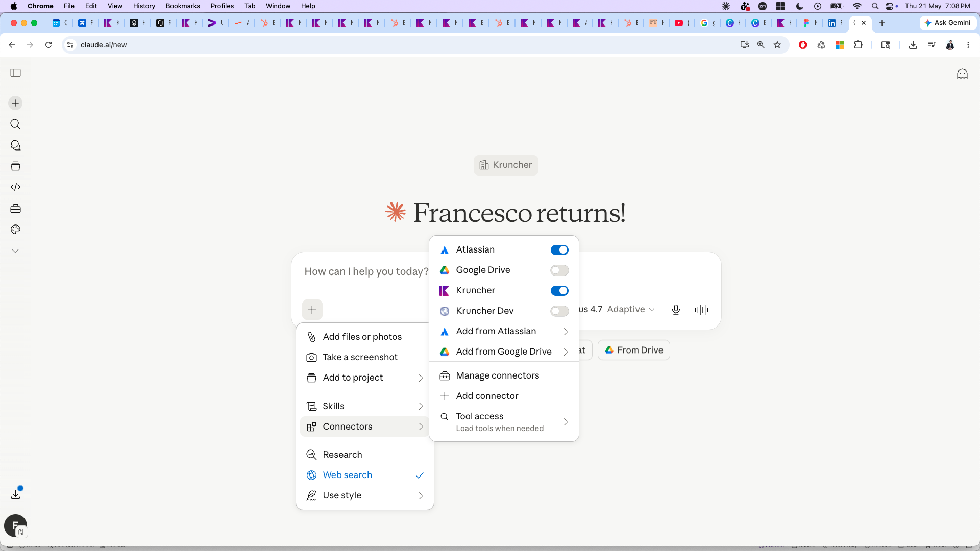Choose Add connector
The width and height of the screenshot is (980, 551).
pos(504,396)
